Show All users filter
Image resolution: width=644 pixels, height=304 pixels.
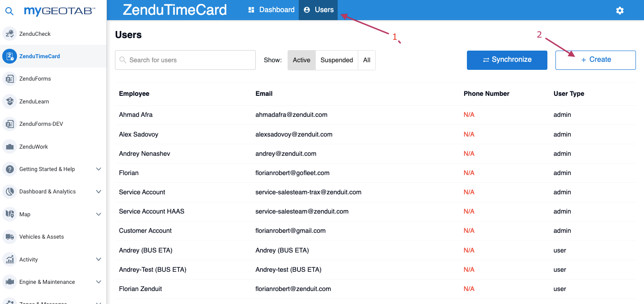(367, 60)
